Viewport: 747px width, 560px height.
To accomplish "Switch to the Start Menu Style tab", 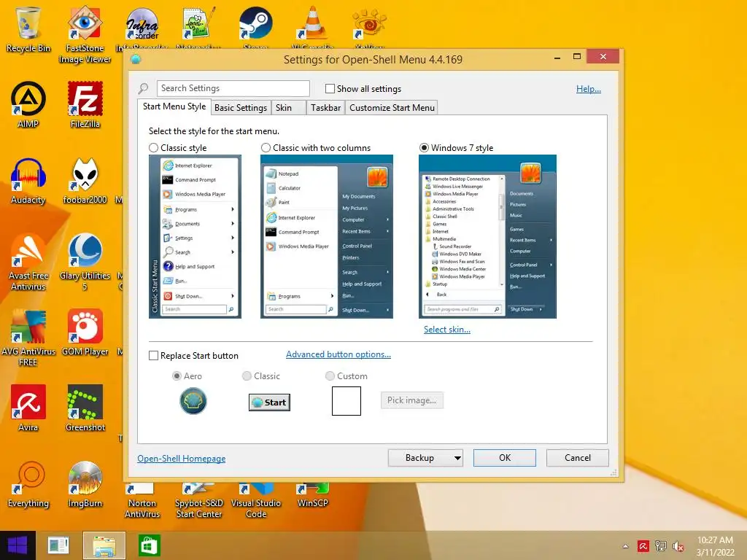I will 174,106.
